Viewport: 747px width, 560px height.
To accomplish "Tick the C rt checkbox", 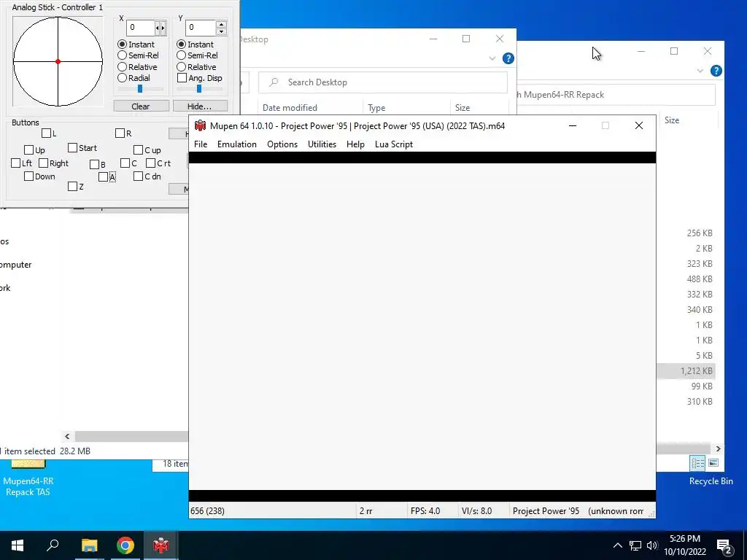I will click(150, 163).
